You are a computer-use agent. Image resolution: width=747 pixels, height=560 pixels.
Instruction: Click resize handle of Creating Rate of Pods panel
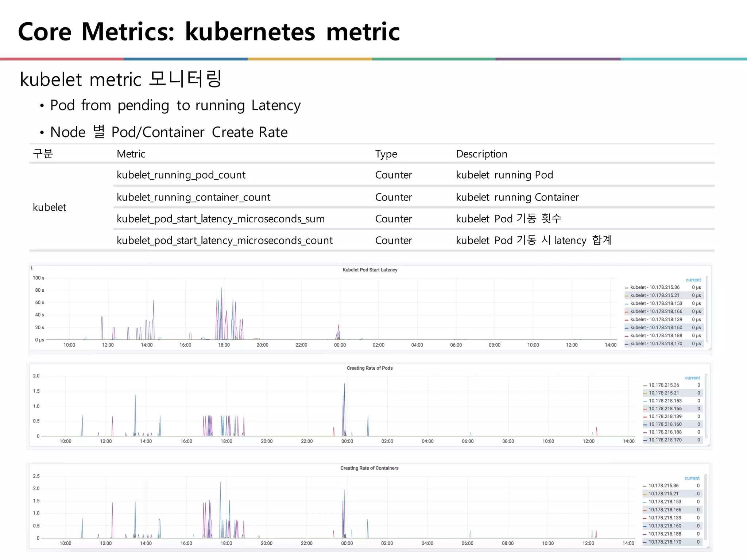[x=709, y=444]
